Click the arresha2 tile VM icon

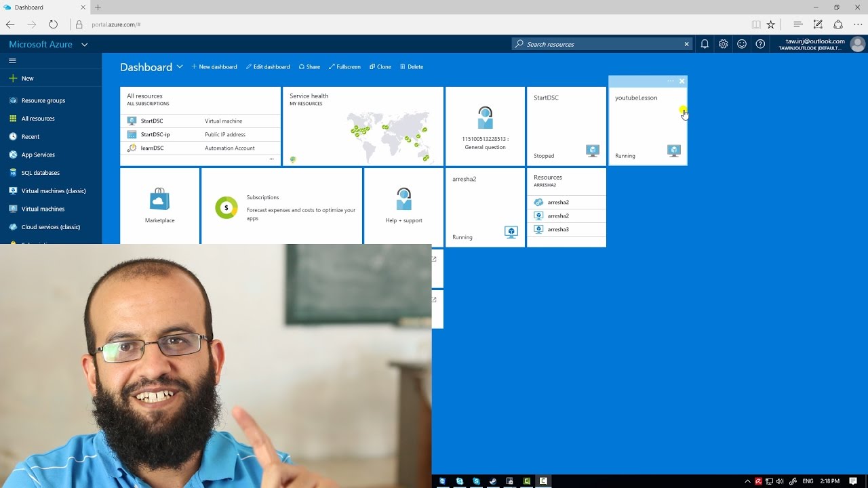[x=511, y=232]
